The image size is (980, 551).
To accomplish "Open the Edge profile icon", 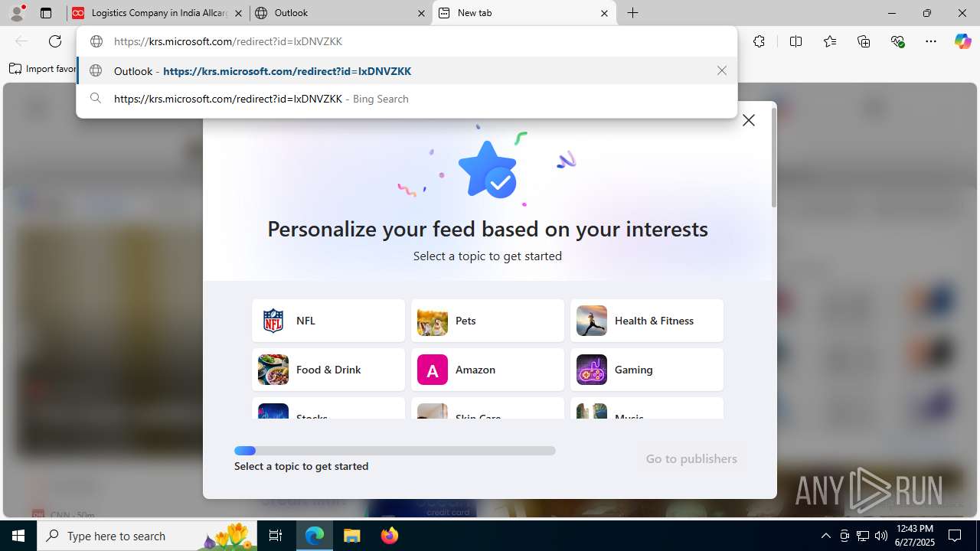I will tap(17, 13).
